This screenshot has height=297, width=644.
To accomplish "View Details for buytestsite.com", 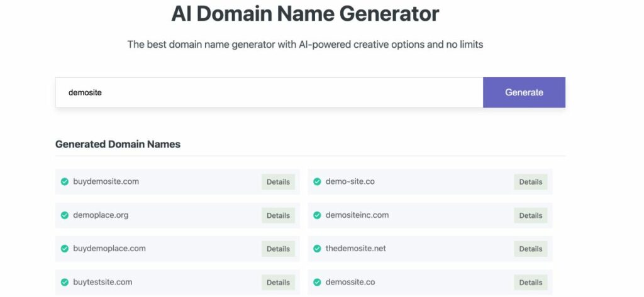I will (x=278, y=283).
